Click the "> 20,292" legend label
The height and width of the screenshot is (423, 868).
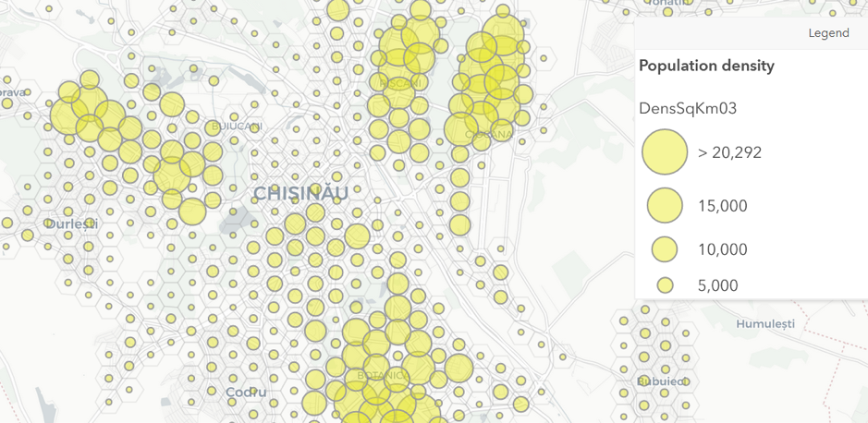pos(729,152)
